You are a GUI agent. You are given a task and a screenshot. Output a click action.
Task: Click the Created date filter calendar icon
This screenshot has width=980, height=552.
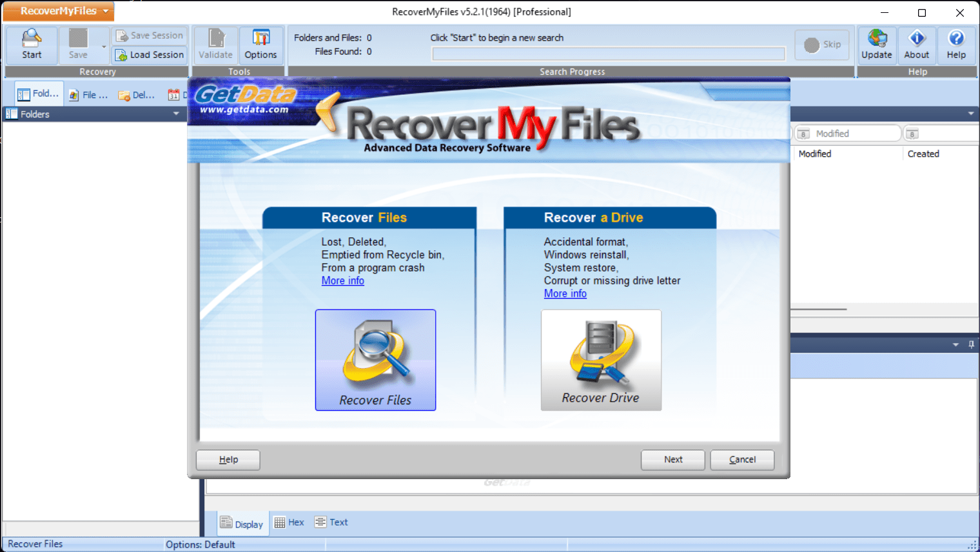[x=912, y=134]
